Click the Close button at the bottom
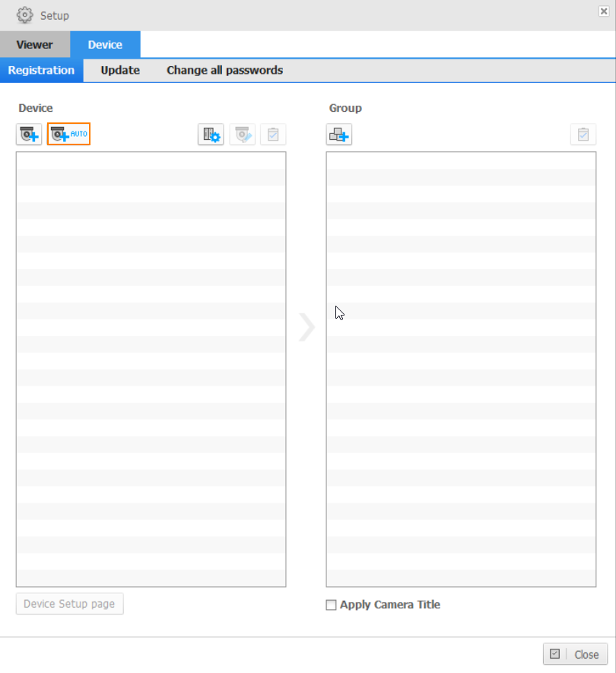 575,654
